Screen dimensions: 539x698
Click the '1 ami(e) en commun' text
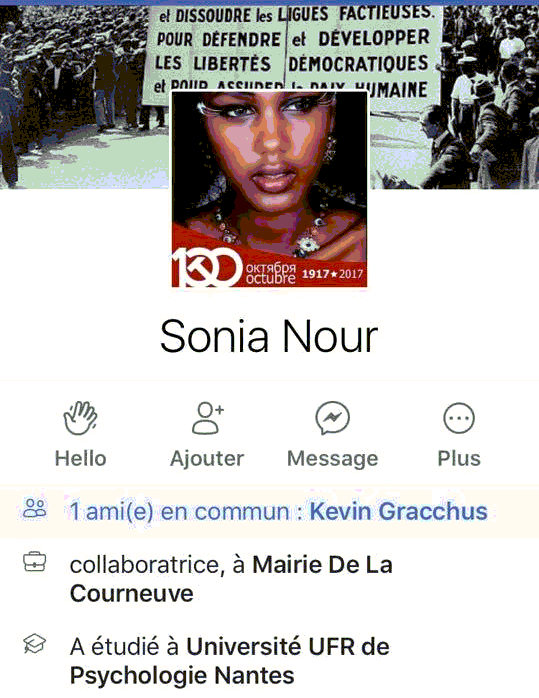179,511
